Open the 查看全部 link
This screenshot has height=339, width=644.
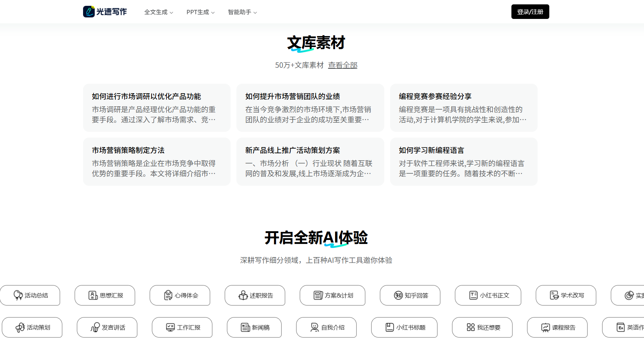(343, 65)
